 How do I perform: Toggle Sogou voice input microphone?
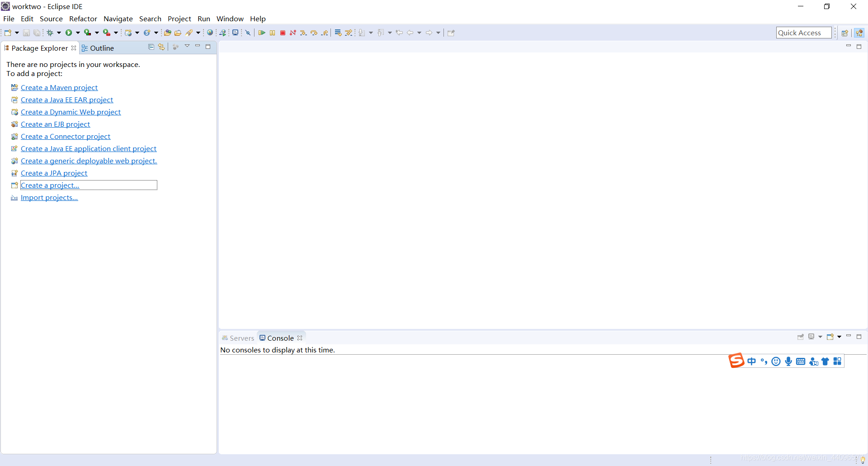tap(788, 361)
